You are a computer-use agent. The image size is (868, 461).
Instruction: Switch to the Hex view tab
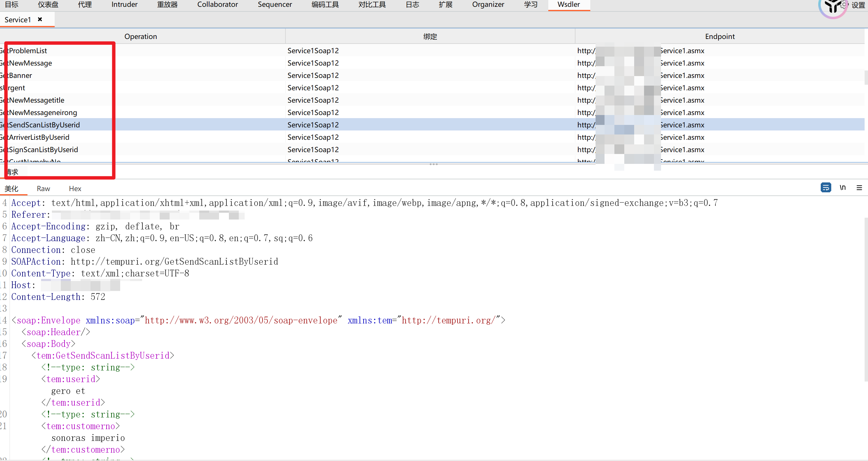(x=75, y=189)
